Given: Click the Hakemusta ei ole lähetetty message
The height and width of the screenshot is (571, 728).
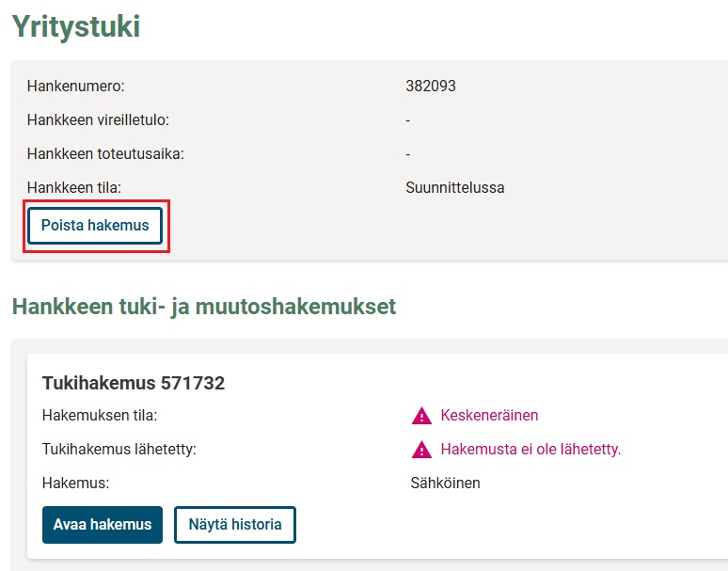Looking at the screenshot, I should [530, 450].
